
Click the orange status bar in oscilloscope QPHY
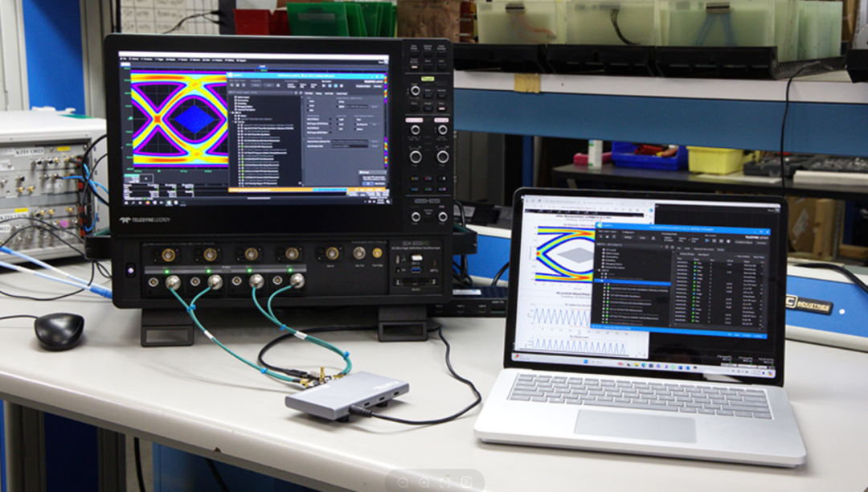pyautogui.click(x=306, y=190)
